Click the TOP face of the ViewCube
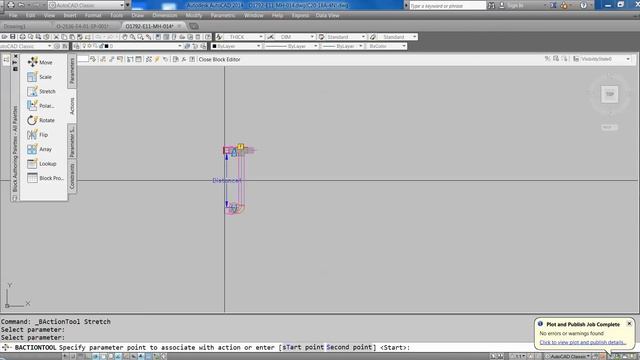 point(609,94)
